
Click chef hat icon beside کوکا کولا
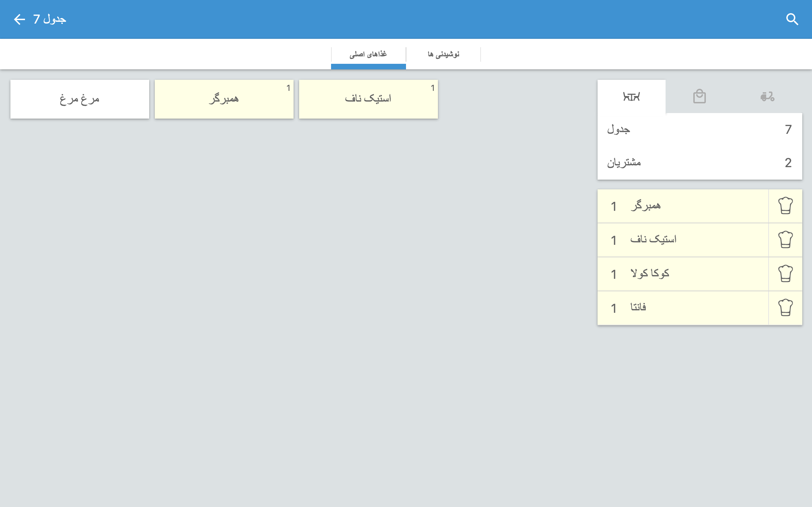pyautogui.click(x=785, y=274)
